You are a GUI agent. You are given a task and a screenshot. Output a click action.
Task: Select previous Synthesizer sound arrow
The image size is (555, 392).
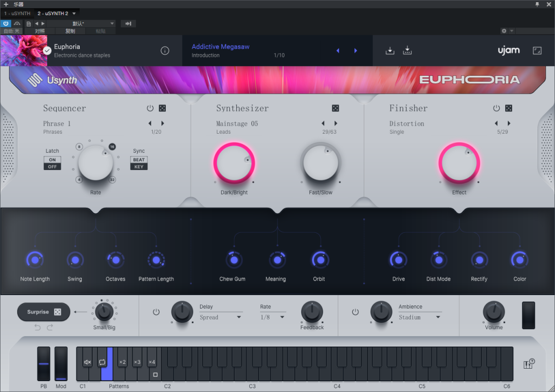pyautogui.click(x=323, y=123)
